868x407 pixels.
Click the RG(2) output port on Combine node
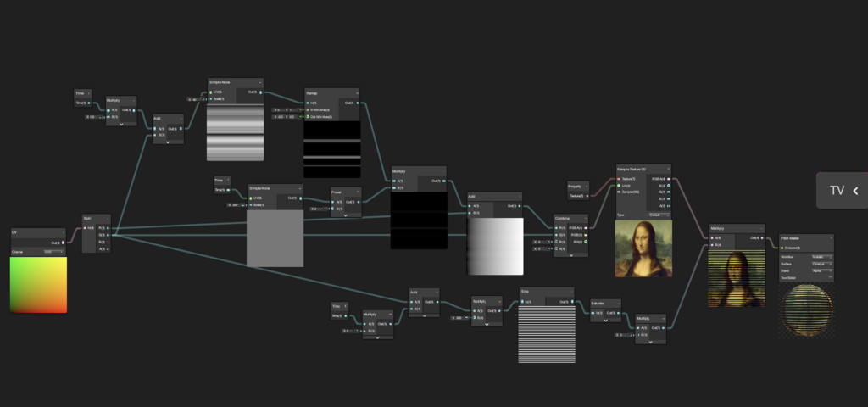(x=586, y=242)
